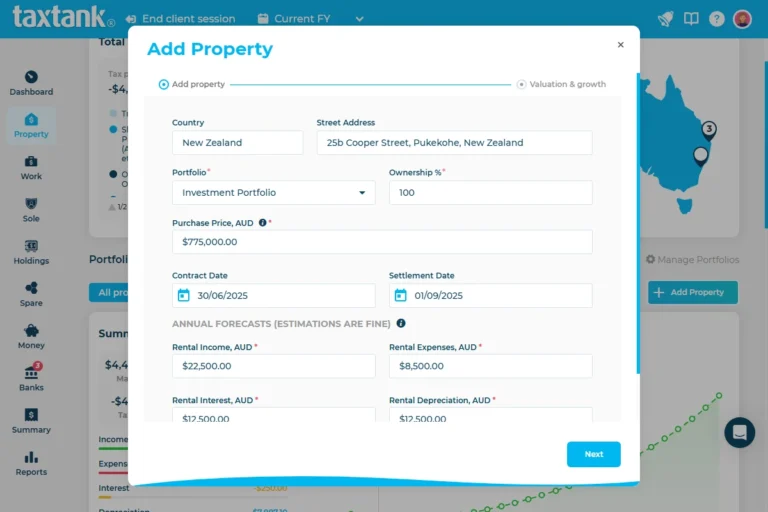Click the taxtank logo
The height and width of the screenshot is (512, 768).
pos(63,17)
